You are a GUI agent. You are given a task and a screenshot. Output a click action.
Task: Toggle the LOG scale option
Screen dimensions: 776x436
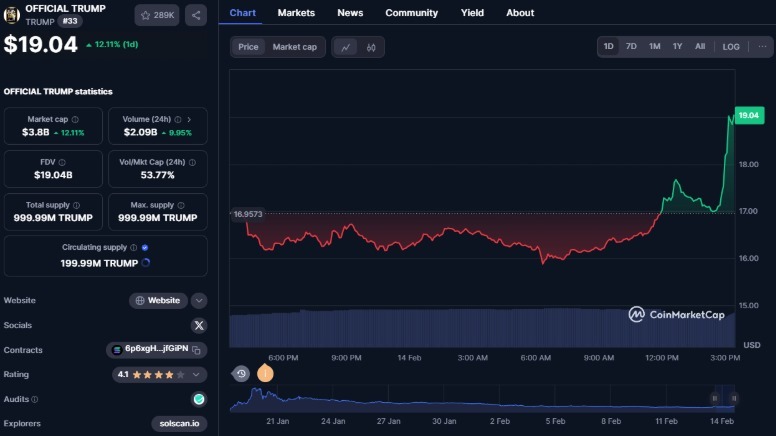click(731, 47)
